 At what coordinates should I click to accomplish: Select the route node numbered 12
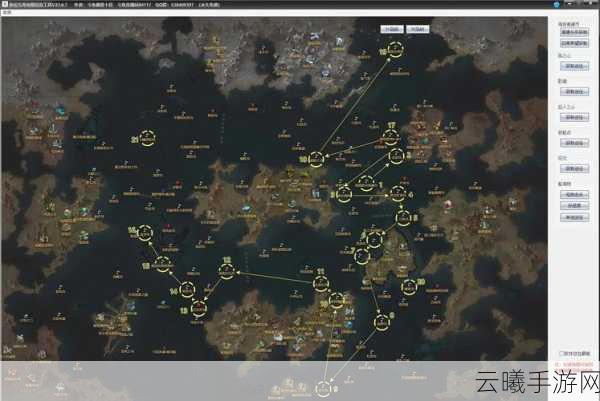(x=227, y=270)
